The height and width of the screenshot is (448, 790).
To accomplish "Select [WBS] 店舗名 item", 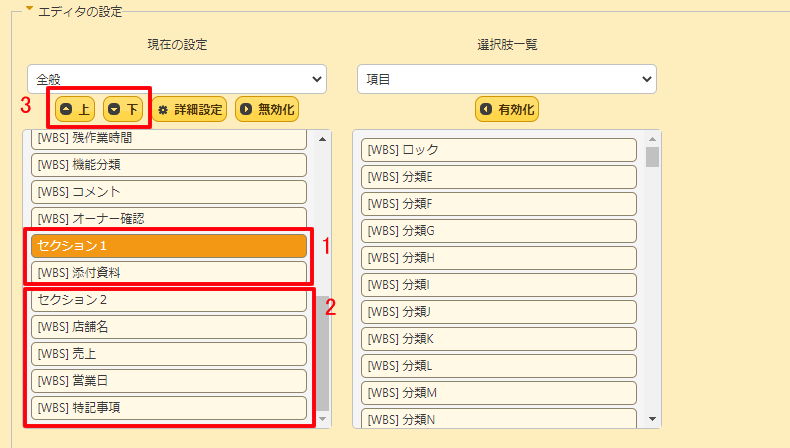I will (169, 327).
